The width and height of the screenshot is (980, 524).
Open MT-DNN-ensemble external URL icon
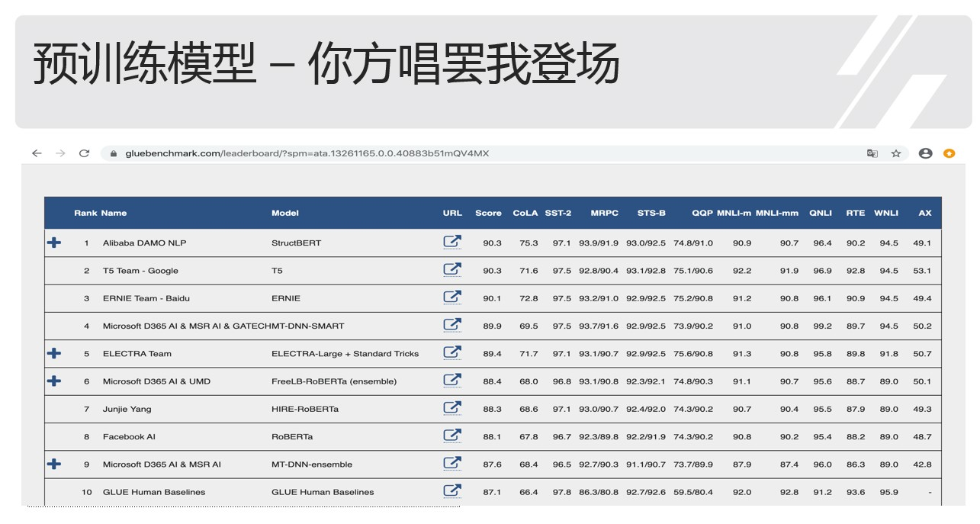point(452,463)
